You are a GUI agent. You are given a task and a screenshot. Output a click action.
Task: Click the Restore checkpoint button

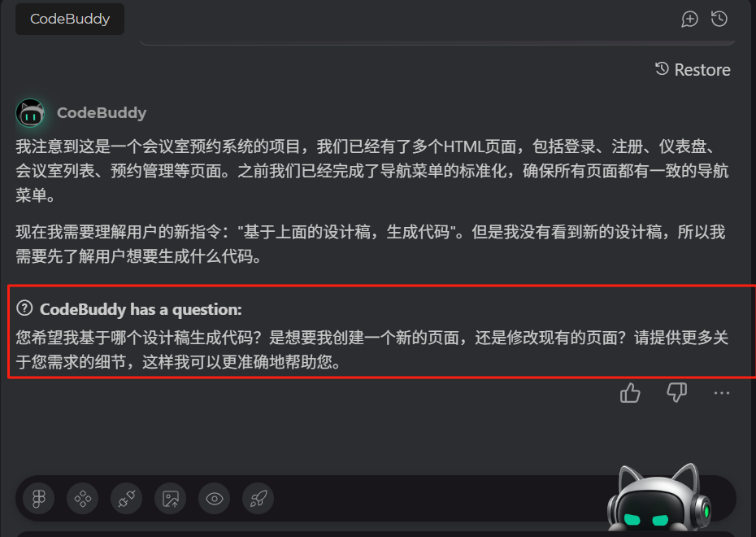click(x=693, y=69)
